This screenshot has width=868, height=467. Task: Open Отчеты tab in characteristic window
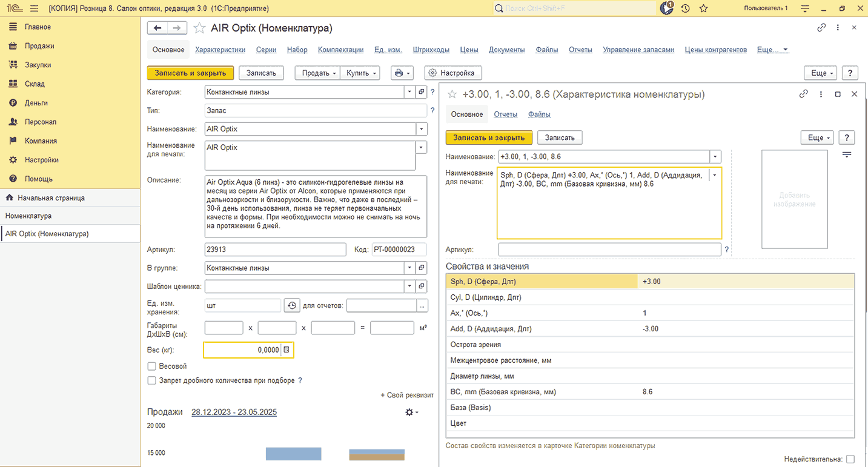(505, 114)
